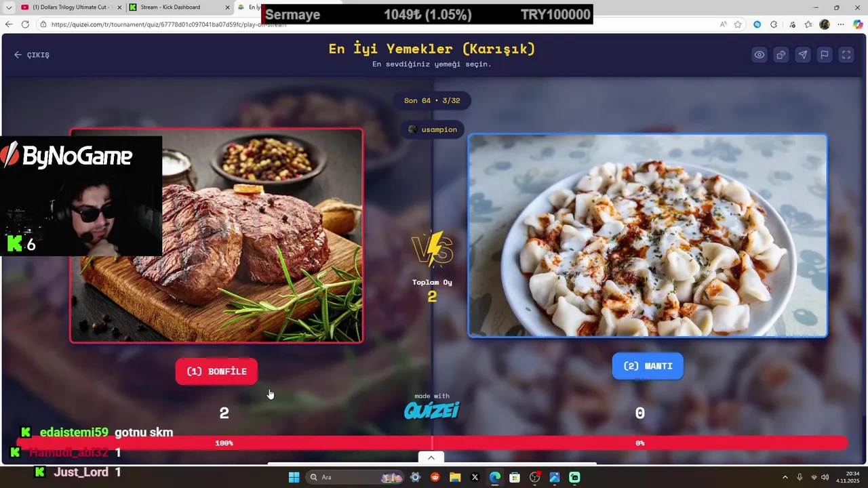This screenshot has width=868, height=488.
Task: Open Microsoft Store from taskbar
Action: click(x=515, y=477)
